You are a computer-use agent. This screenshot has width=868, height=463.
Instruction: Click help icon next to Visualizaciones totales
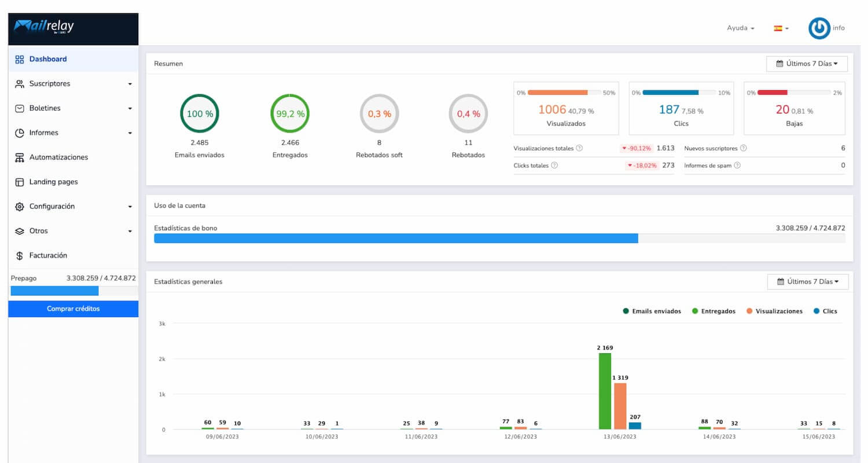[579, 148]
